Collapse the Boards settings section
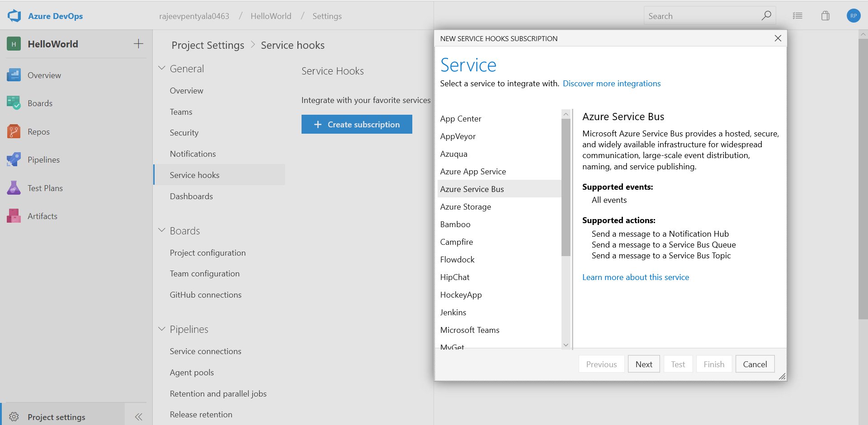The image size is (868, 425). [x=162, y=230]
